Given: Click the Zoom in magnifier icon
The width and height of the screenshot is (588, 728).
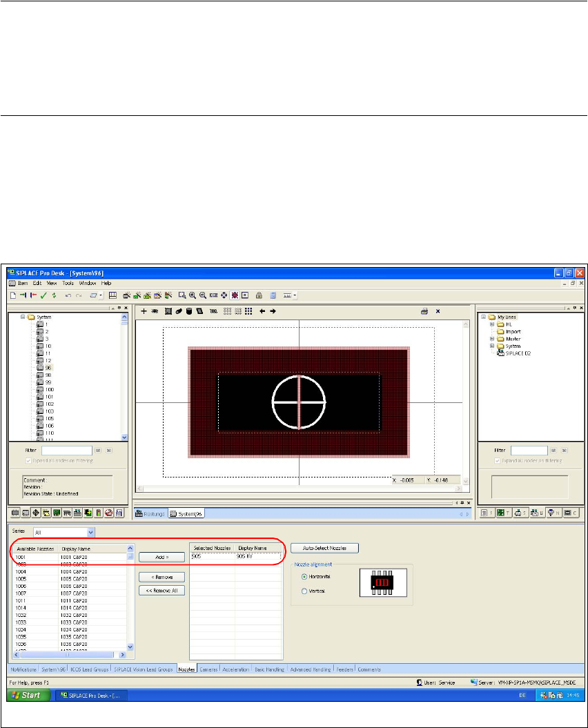Looking at the screenshot, I should [193, 295].
